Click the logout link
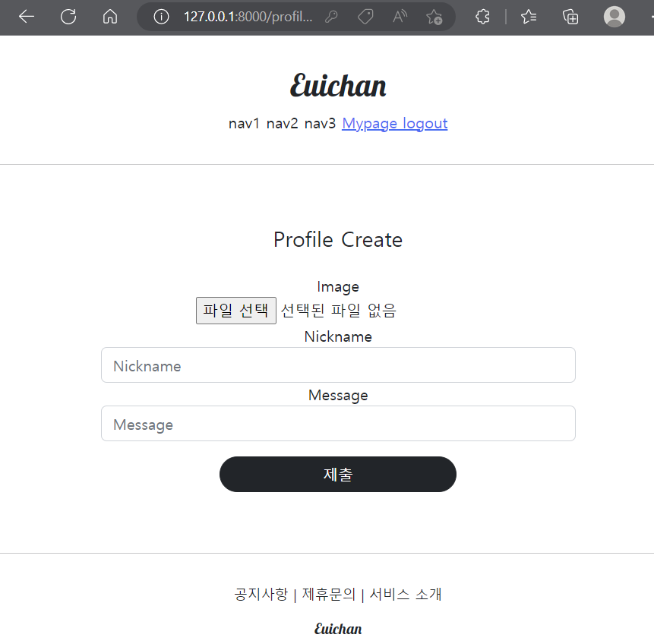 [x=425, y=123]
